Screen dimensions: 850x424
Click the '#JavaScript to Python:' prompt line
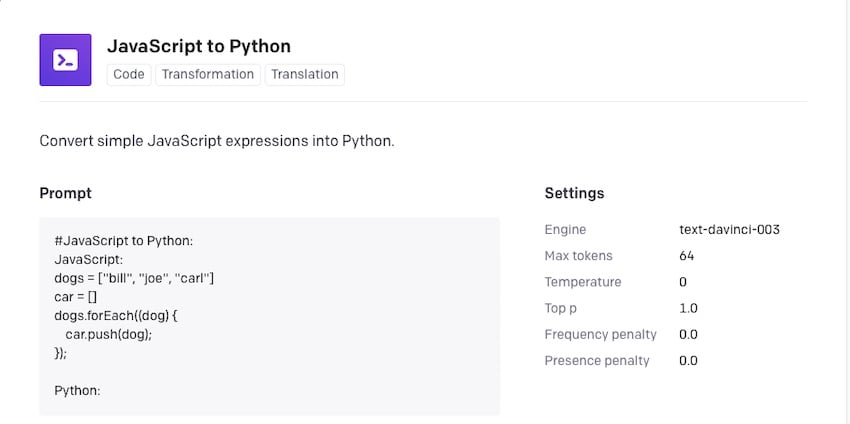[124, 241]
